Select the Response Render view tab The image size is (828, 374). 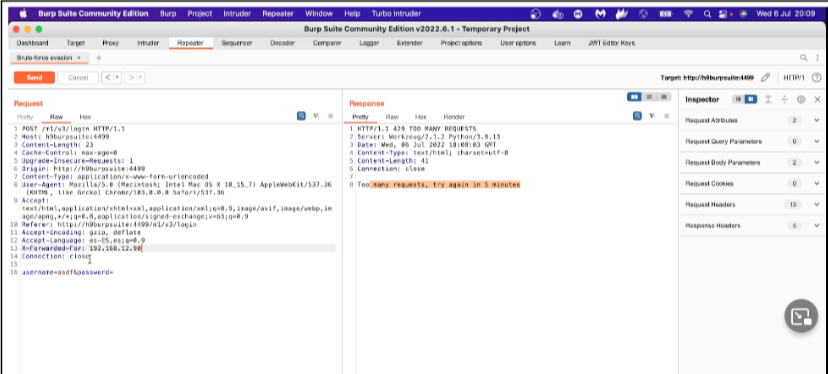click(454, 117)
